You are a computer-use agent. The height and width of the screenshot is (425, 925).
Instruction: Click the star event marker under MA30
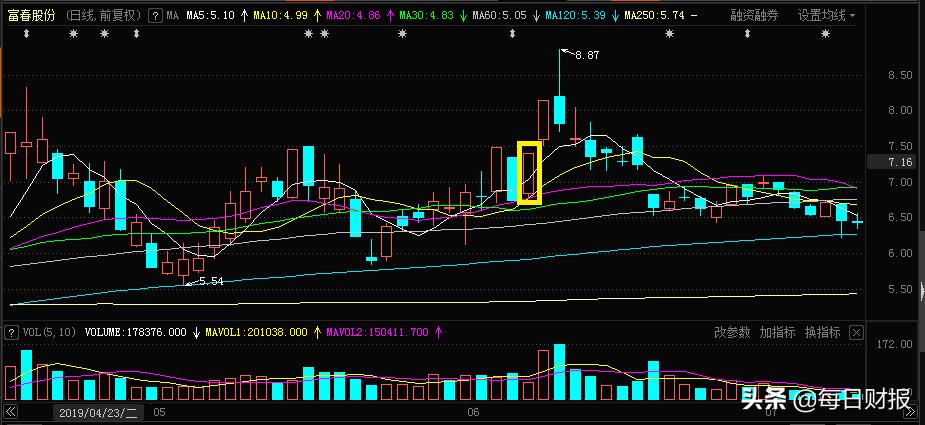[x=402, y=34]
